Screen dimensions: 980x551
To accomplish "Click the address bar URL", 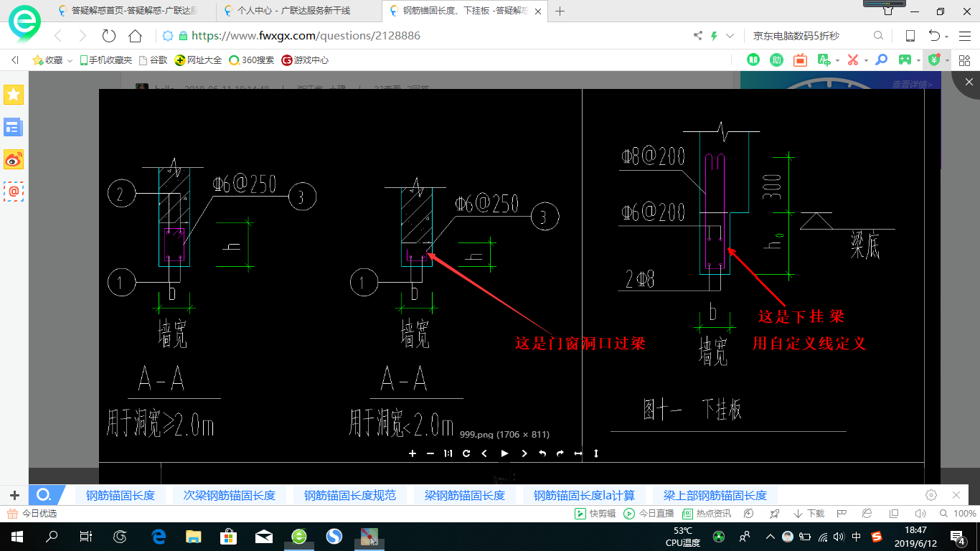I will click(x=306, y=36).
